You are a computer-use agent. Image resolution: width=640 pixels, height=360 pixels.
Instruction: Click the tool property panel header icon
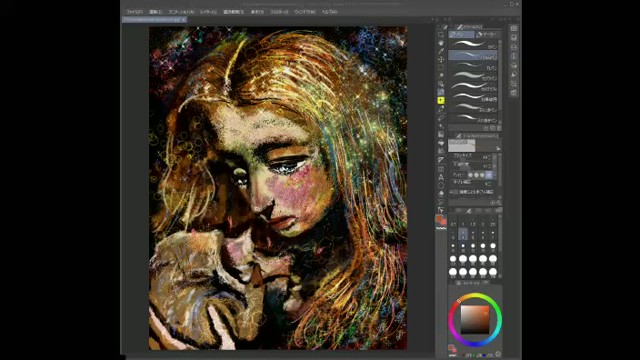tap(459, 136)
